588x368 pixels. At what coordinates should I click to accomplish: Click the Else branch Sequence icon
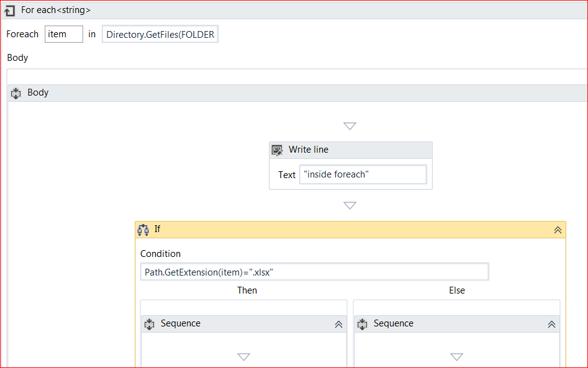click(363, 324)
